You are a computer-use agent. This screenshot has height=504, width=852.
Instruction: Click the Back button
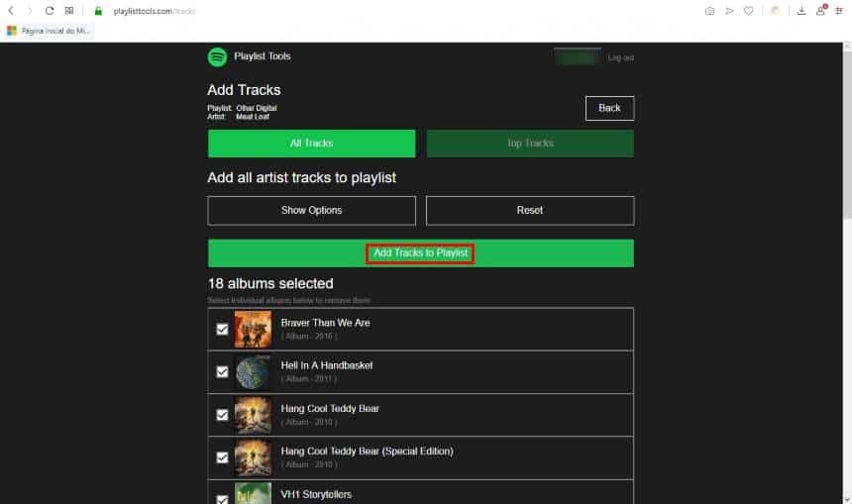[x=609, y=108]
